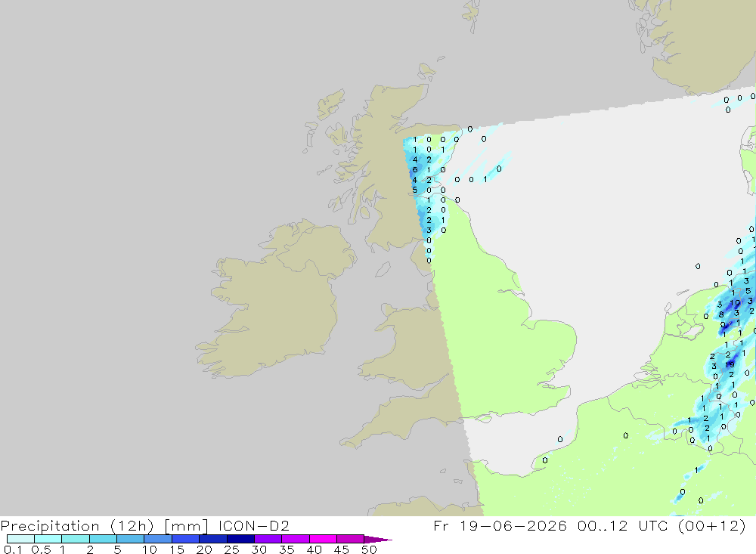Pick the 15–20 mm legend color swatch
Viewport: 756px width, 554px height.
[185, 539]
